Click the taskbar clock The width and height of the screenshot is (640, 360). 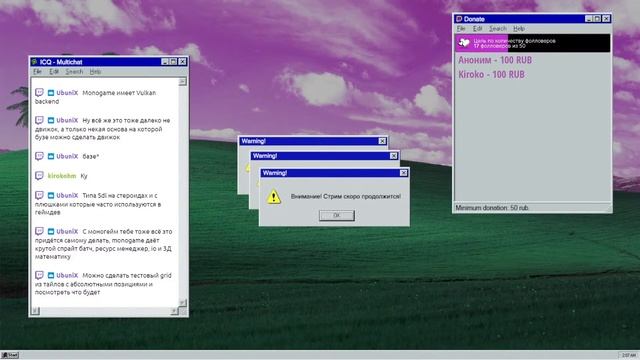[x=629, y=355]
